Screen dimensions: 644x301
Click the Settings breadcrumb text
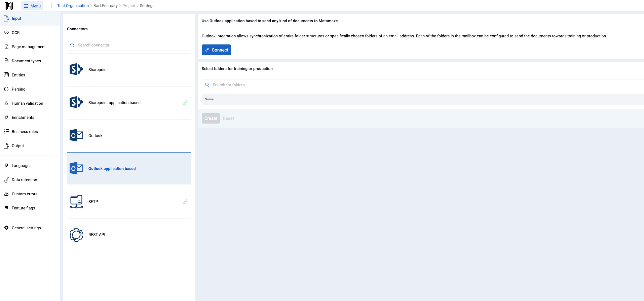[x=147, y=6]
